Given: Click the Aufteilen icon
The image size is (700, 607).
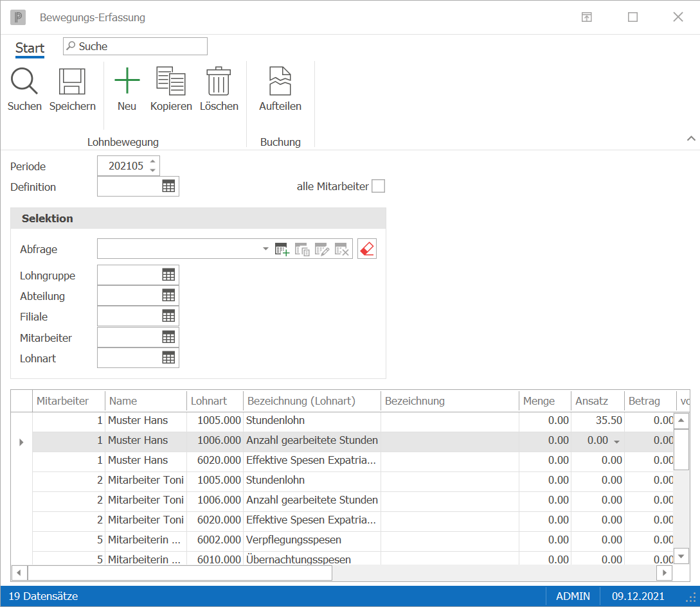Looking at the screenshot, I should pyautogui.click(x=280, y=81).
